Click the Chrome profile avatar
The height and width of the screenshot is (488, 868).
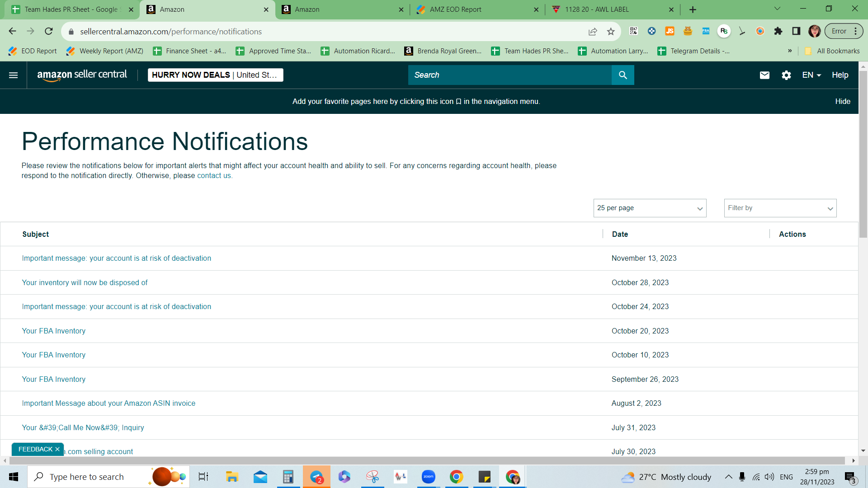pyautogui.click(x=814, y=31)
